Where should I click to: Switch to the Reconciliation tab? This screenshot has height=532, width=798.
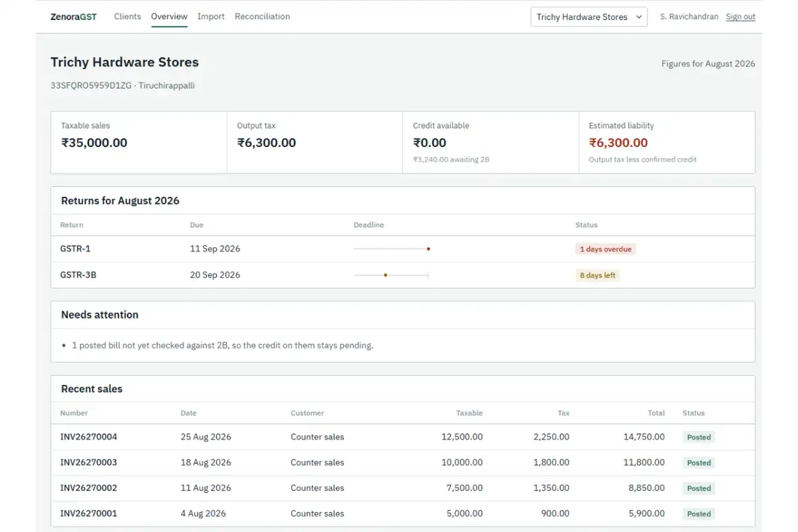(x=262, y=16)
